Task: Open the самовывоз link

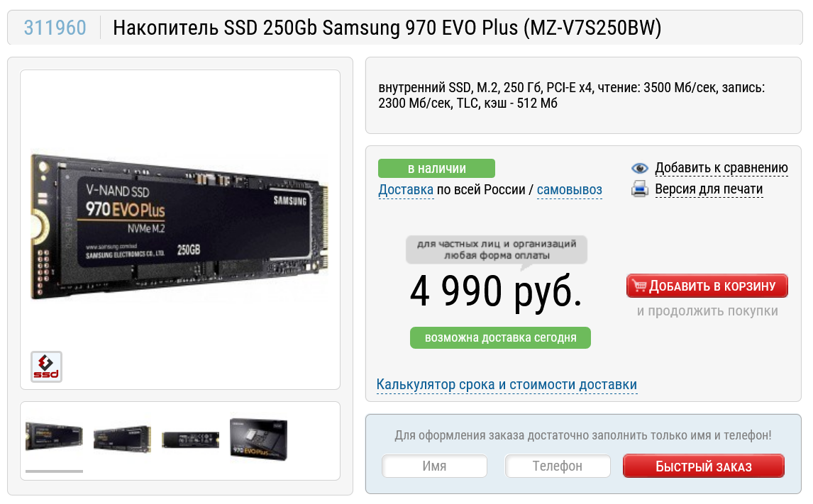Action: click(569, 189)
